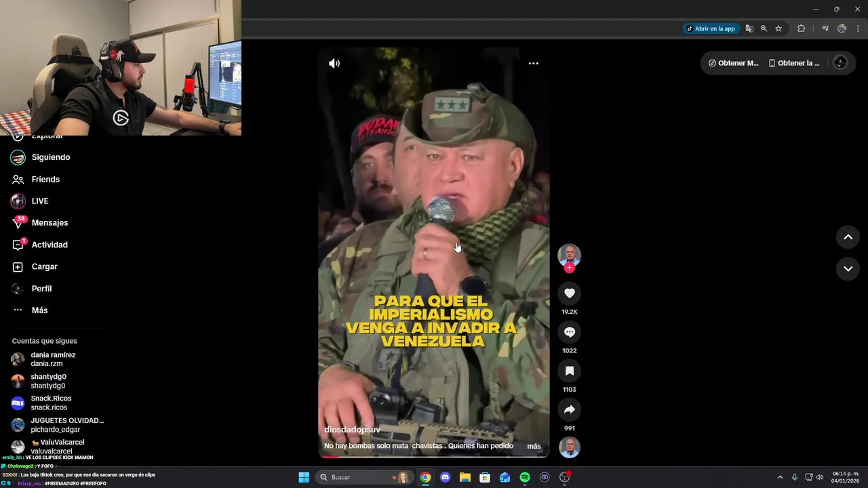Open Discord in the taskbar
Screen dimensions: 868x488
pos(445,477)
